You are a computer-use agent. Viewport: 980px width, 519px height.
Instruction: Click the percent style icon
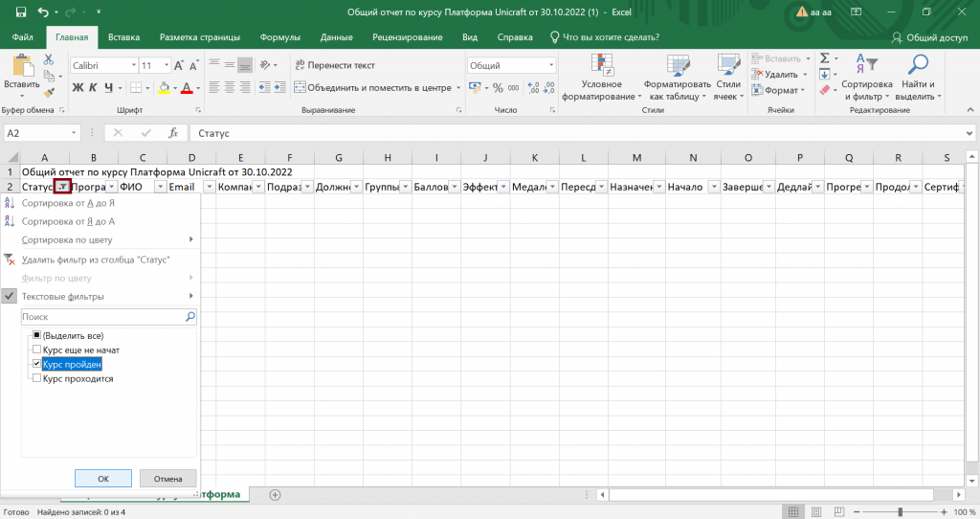pos(498,87)
